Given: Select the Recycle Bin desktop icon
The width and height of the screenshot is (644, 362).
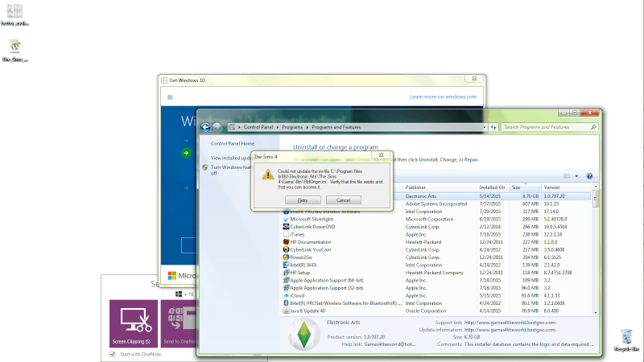Looking at the screenshot, I should point(627,340).
